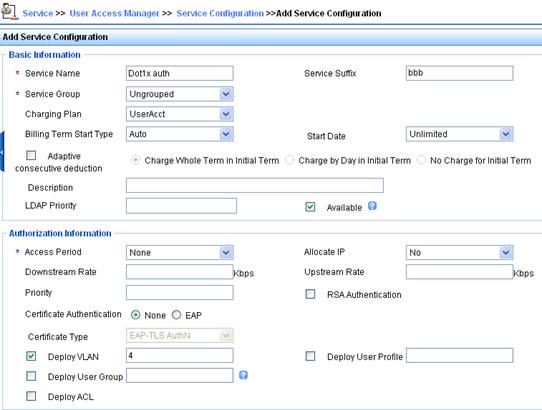Tick the Deploy ACL checkbox

(31, 396)
